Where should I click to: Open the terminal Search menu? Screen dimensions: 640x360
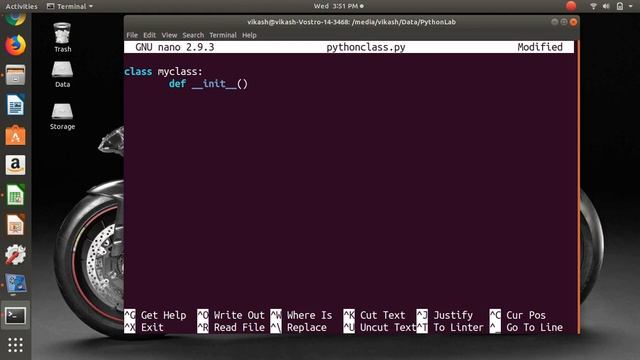[x=193, y=35]
